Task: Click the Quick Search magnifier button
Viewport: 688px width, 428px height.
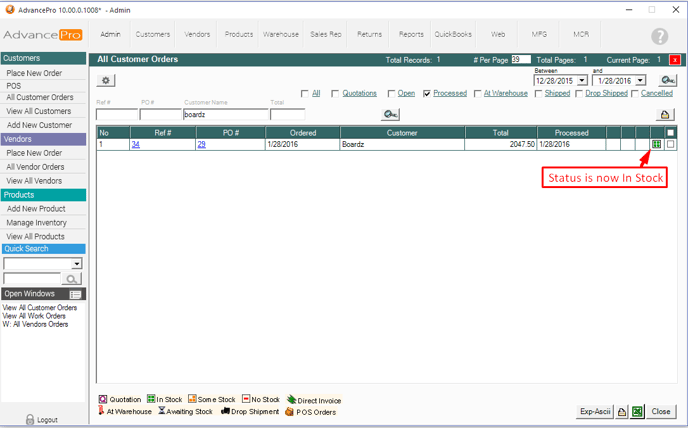Action: tap(72, 279)
